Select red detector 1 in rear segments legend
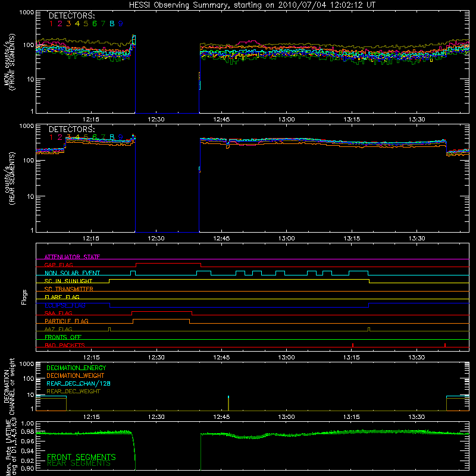 tap(51, 137)
